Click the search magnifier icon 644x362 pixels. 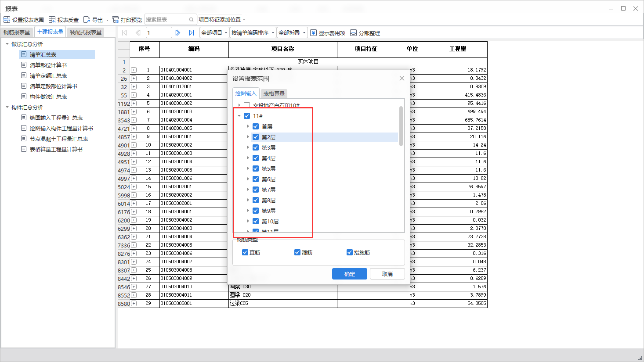[x=191, y=20]
